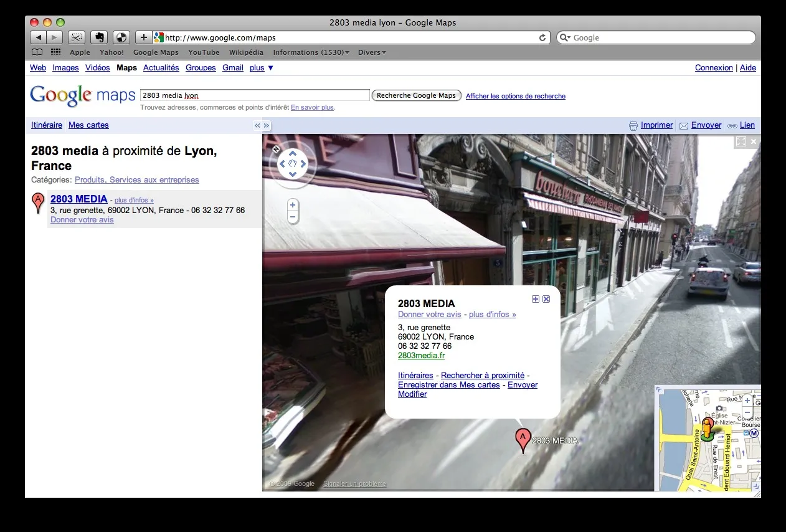
Task: Click the Imprimer link
Action: [656, 125]
